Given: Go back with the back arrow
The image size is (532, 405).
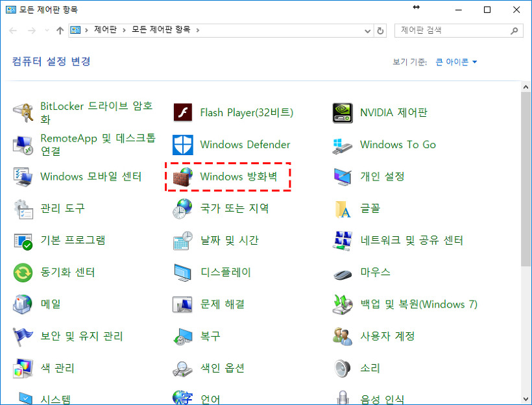Looking at the screenshot, I should click(13, 31).
